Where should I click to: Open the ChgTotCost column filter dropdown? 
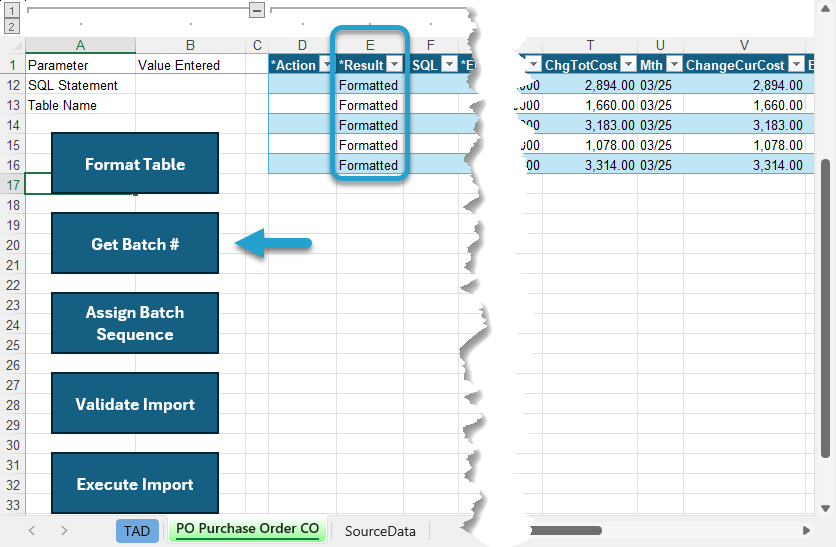coord(629,65)
